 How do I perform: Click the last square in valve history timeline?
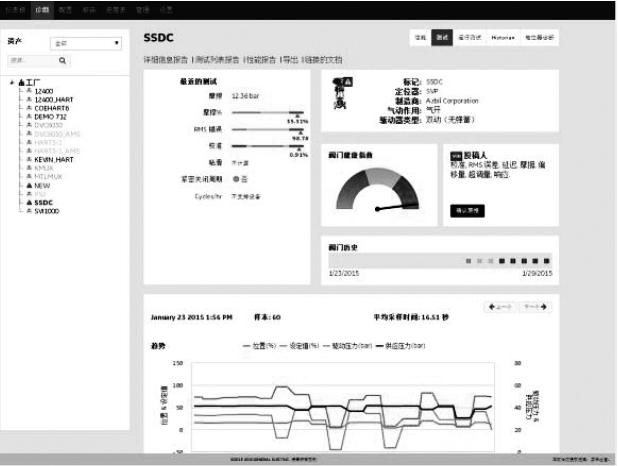pos(547,260)
